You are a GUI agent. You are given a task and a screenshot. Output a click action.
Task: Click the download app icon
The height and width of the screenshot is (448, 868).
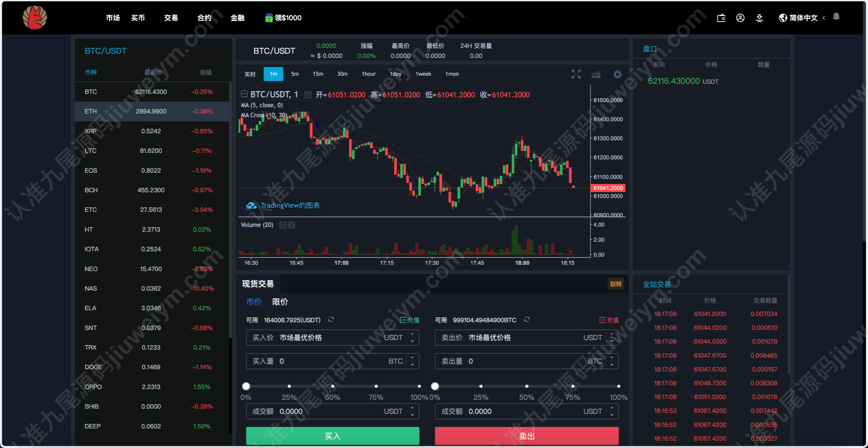click(x=759, y=18)
